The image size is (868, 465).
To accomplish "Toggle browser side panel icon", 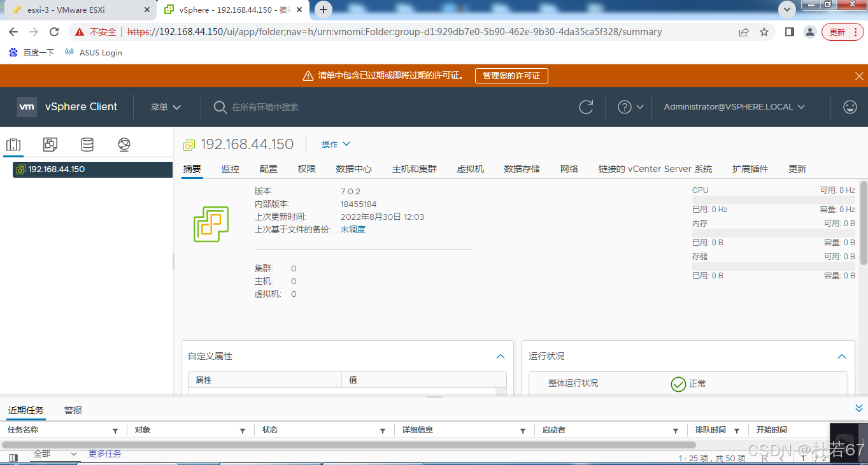I will click(x=790, y=32).
